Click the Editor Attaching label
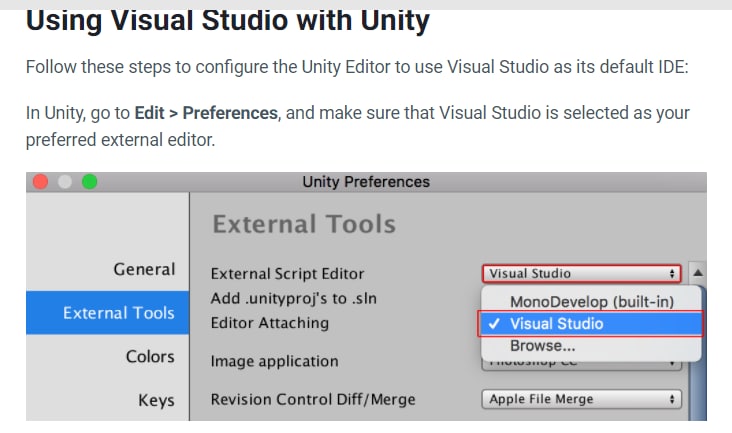Image resolution: width=732 pixels, height=433 pixels. 270,323
